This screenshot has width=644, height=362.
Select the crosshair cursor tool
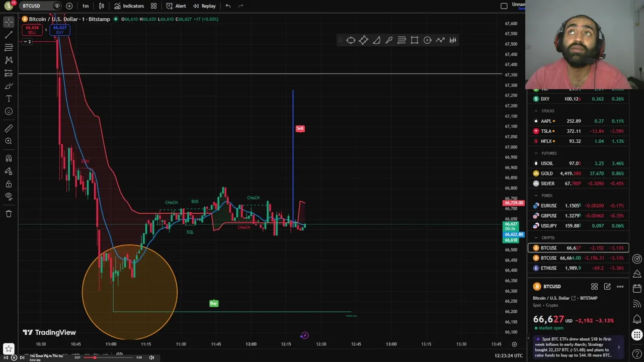click(9, 22)
